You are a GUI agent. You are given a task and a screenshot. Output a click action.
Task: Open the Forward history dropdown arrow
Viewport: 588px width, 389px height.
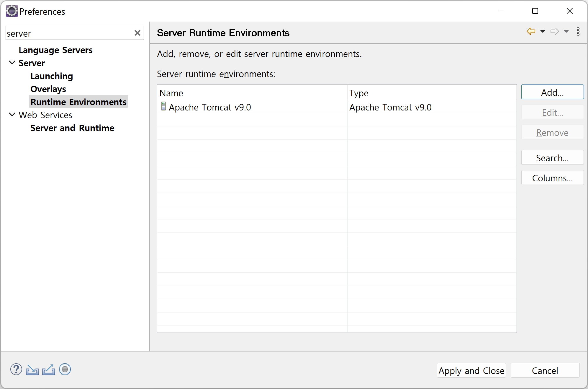coord(566,31)
